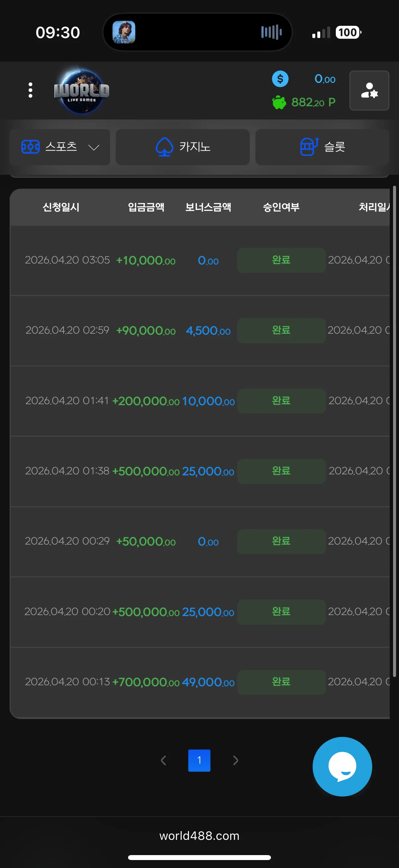Viewport: 399px width, 868px height.
Task: Tap the 882.20 P points balance
Action: click(x=313, y=102)
